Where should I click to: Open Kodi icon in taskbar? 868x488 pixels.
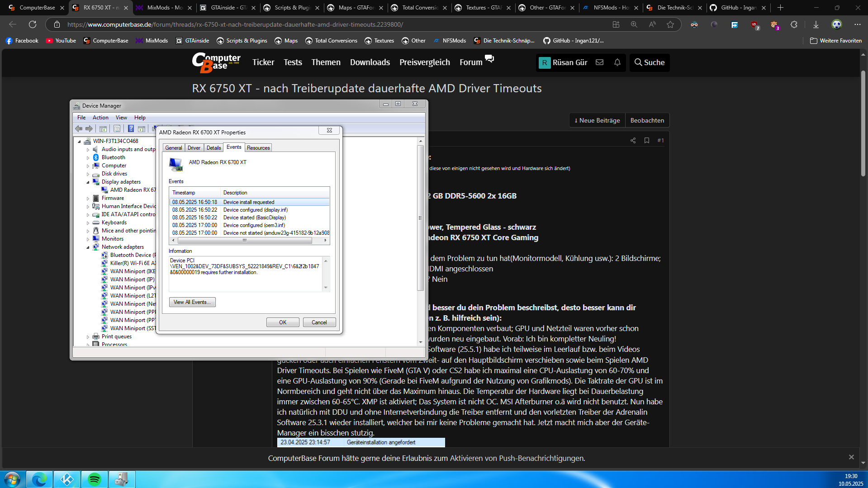67,479
